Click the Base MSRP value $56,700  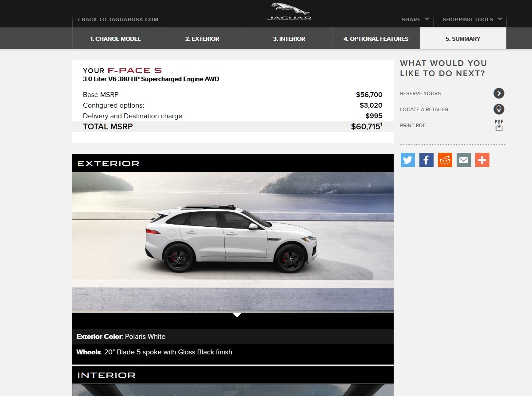369,94
